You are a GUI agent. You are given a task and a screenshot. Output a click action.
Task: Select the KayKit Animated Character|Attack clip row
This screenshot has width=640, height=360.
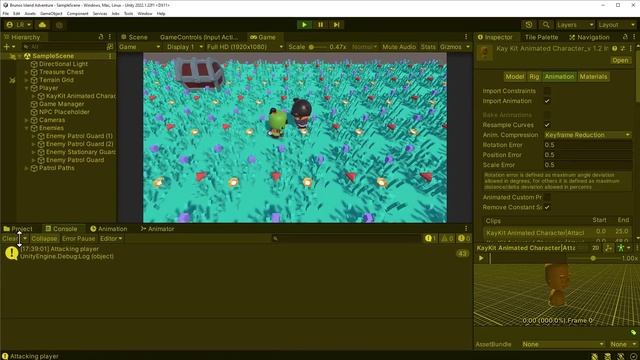557,233
